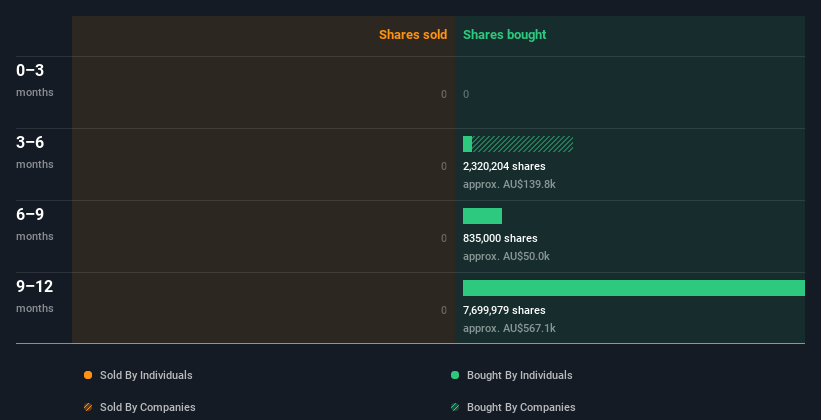Click the green bar for 6–9 months
The width and height of the screenshot is (821, 420).
click(x=482, y=216)
